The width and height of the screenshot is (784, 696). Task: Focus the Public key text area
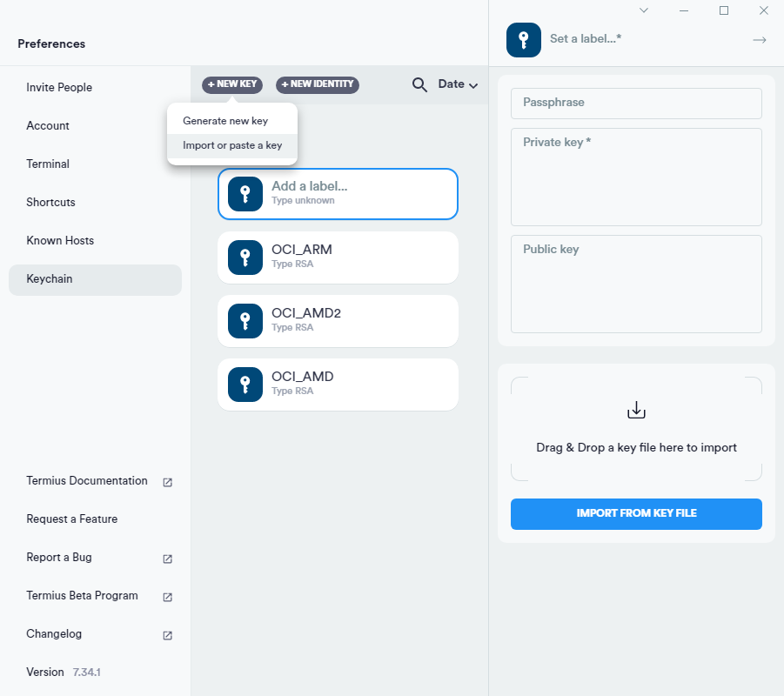pos(636,284)
